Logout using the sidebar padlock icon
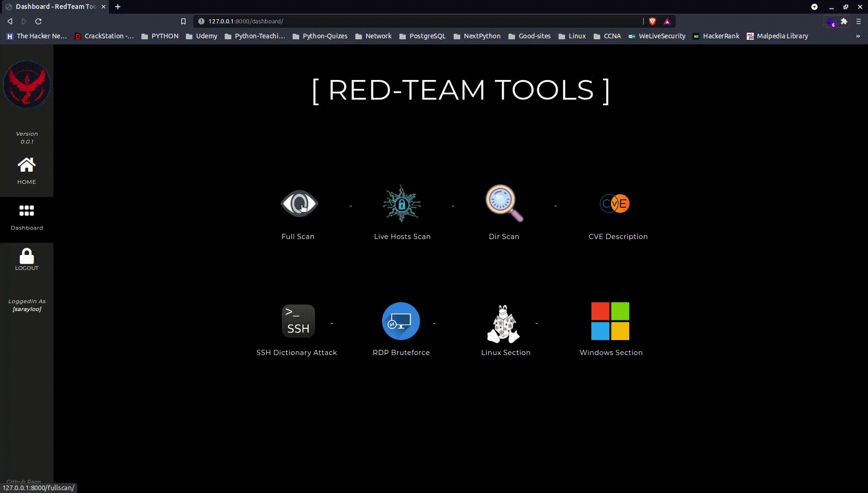Image resolution: width=868 pixels, height=493 pixels. tap(27, 256)
